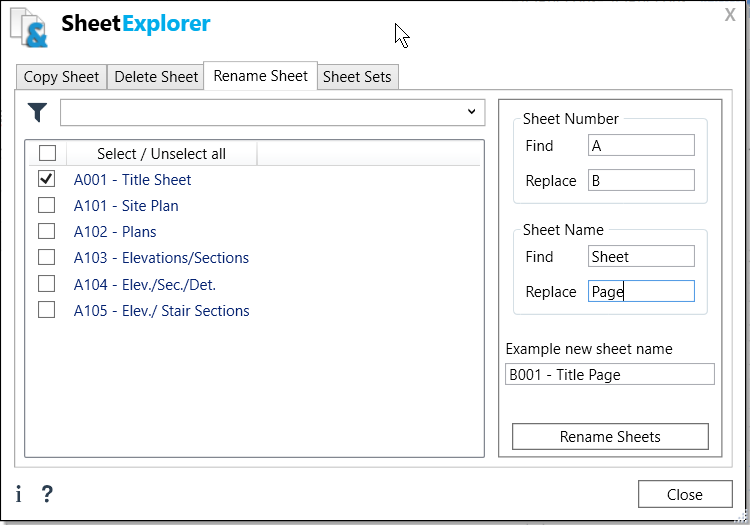Image resolution: width=750 pixels, height=525 pixels.
Task: Click the Example new sheet name box
Action: [x=609, y=374]
